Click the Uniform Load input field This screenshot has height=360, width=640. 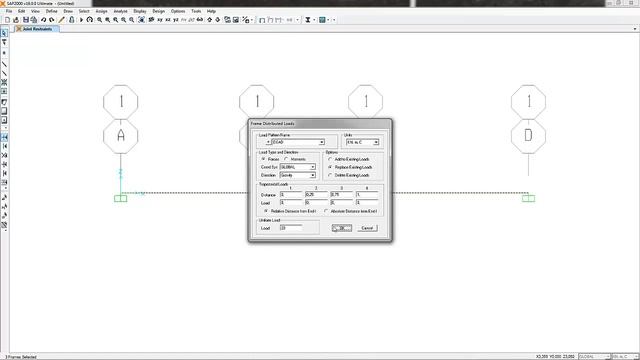291,228
